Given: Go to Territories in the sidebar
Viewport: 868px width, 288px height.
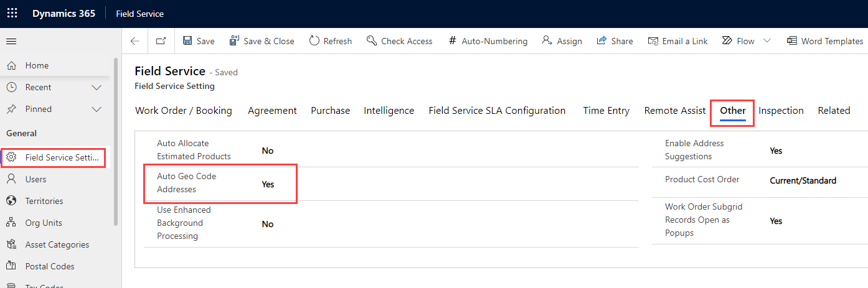Looking at the screenshot, I should (44, 201).
